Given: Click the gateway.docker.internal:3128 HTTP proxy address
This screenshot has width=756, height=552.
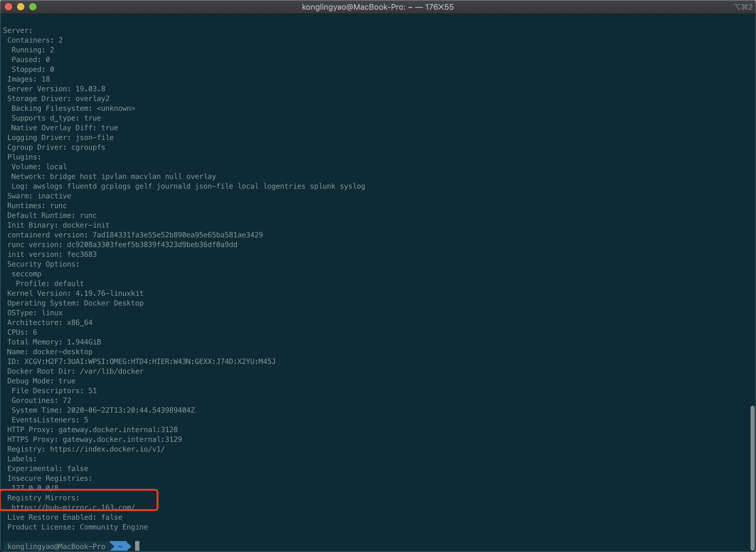Looking at the screenshot, I should pyautogui.click(x=118, y=430).
